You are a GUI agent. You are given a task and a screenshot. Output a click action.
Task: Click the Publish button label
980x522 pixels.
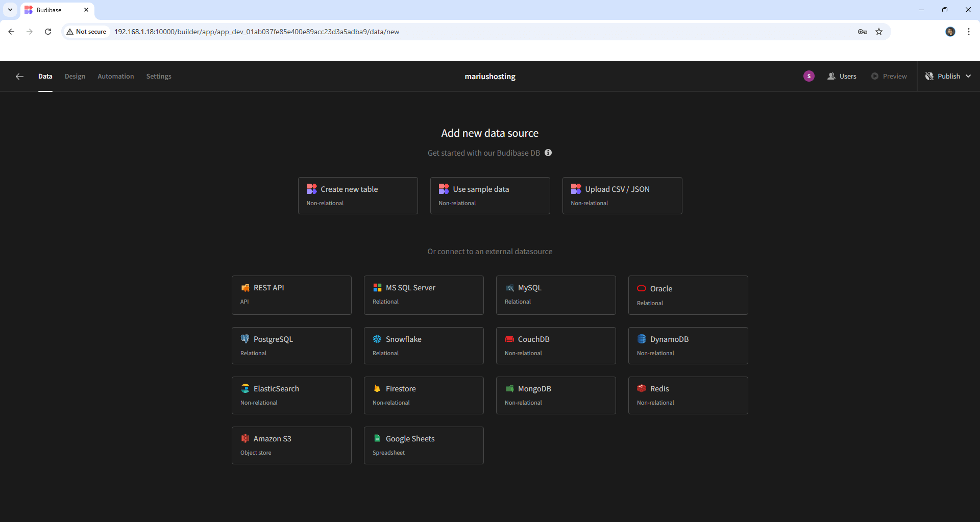(x=949, y=77)
